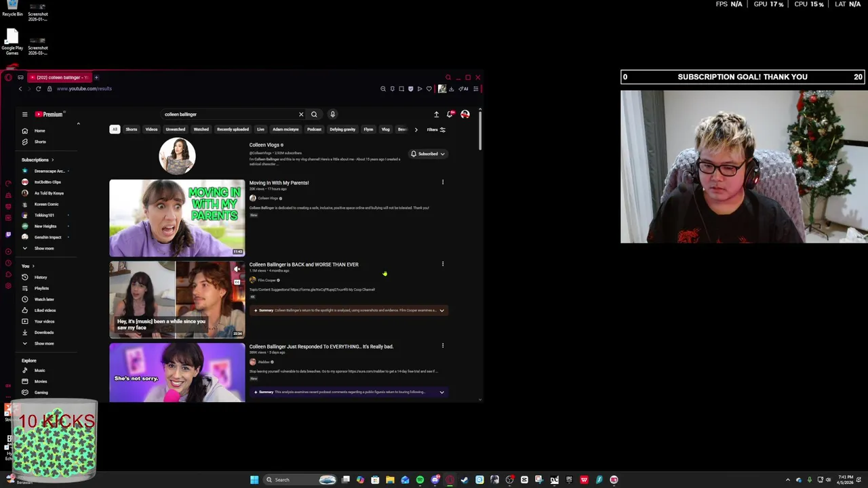Select the Shorts filter chip
The height and width of the screenshot is (488, 868).
click(x=132, y=129)
